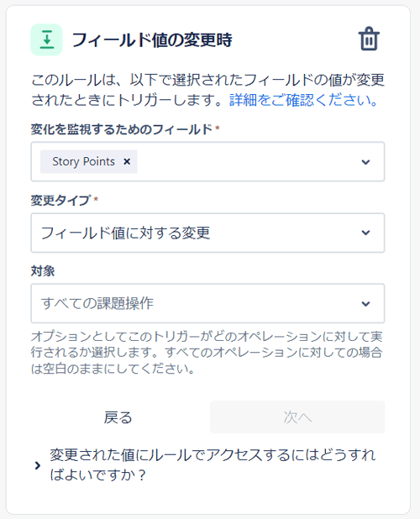Click the Story Points tag label
Viewport: 420px width, 519px height.
pos(83,161)
